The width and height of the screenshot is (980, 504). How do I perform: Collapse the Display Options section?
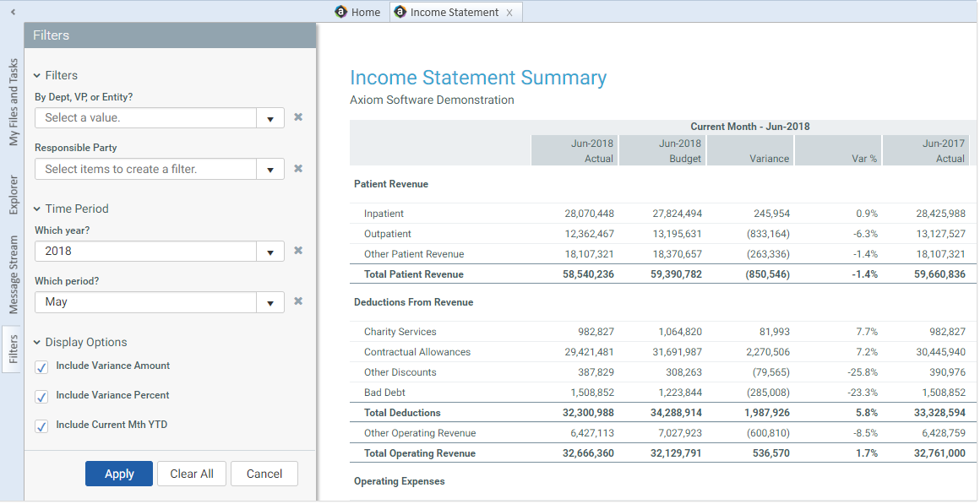click(x=37, y=342)
